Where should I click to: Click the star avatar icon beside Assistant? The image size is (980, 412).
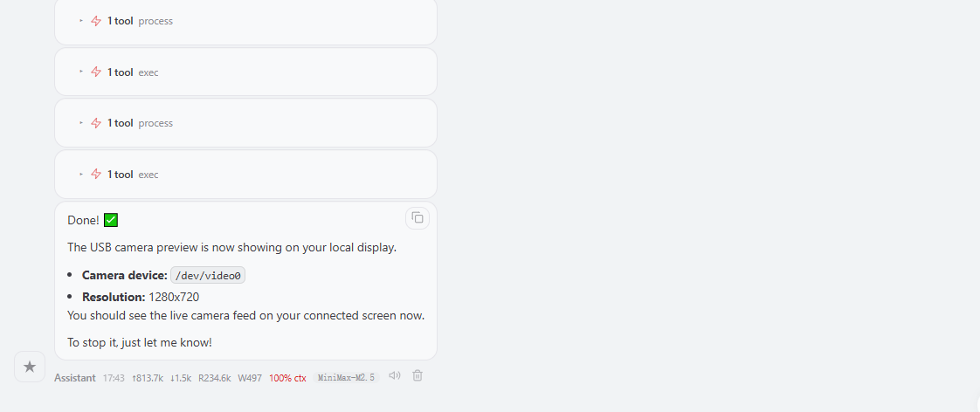(30, 367)
